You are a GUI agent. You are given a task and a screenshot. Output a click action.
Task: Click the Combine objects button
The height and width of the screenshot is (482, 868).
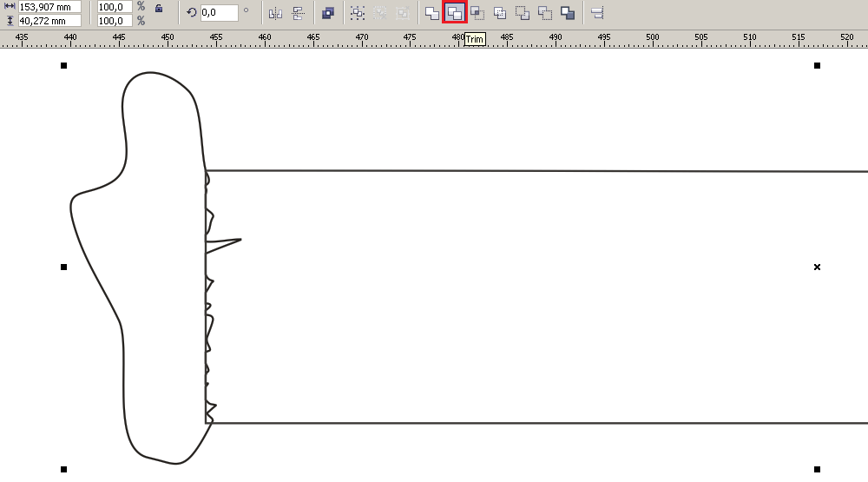point(328,13)
